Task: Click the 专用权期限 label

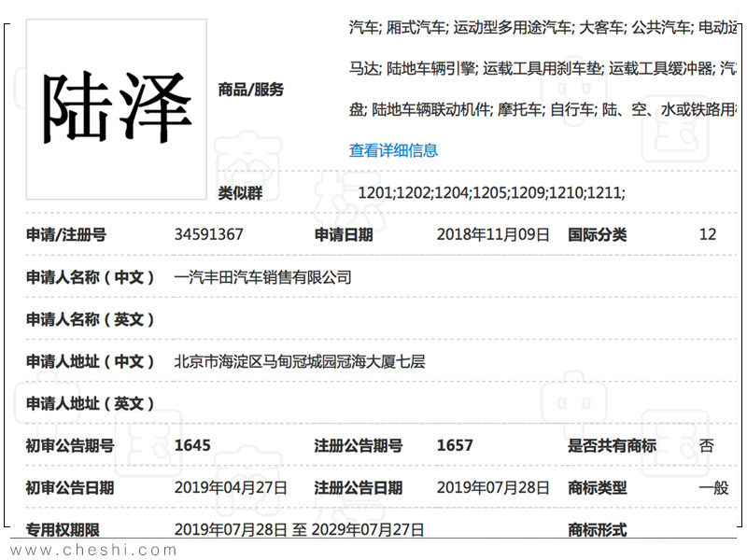Action: (x=63, y=530)
